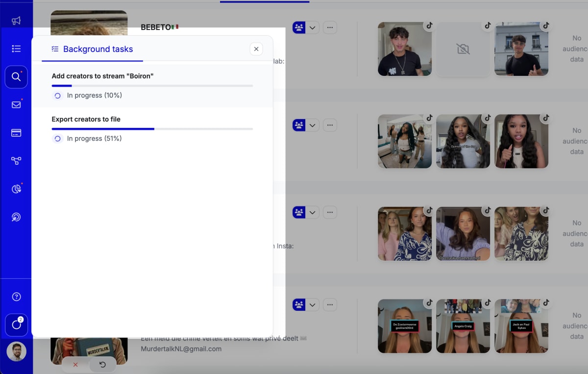Open three-dots menu in Overraska mamma row
The width and height of the screenshot is (588, 374).
(x=330, y=212)
